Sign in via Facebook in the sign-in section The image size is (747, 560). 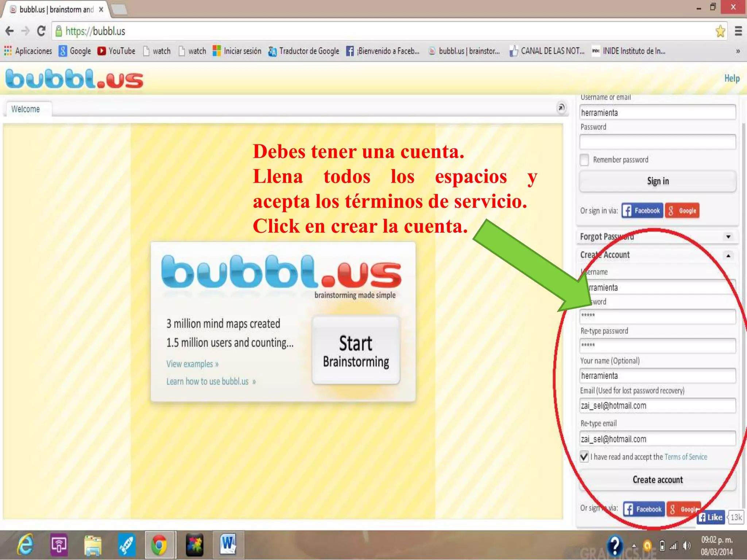[x=642, y=210]
